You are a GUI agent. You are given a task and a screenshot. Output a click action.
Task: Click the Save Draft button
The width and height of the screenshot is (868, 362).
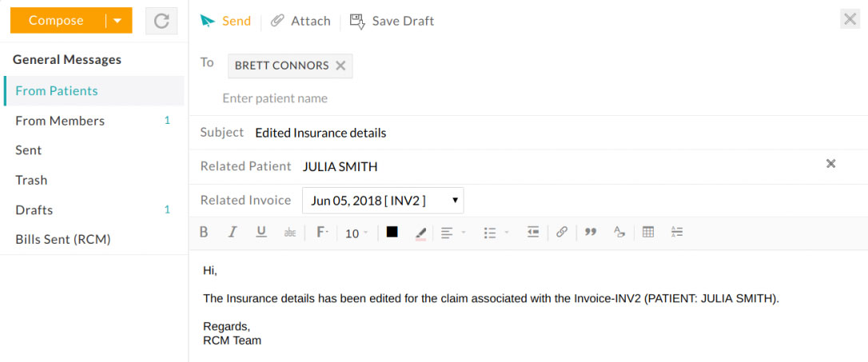coord(392,21)
